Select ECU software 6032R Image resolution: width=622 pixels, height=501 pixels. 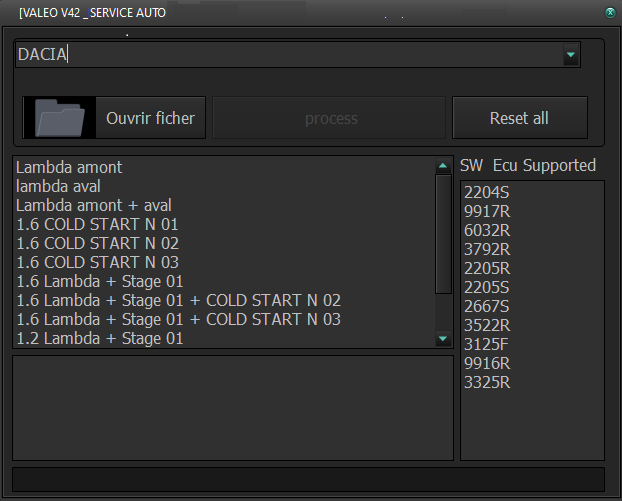coord(487,231)
